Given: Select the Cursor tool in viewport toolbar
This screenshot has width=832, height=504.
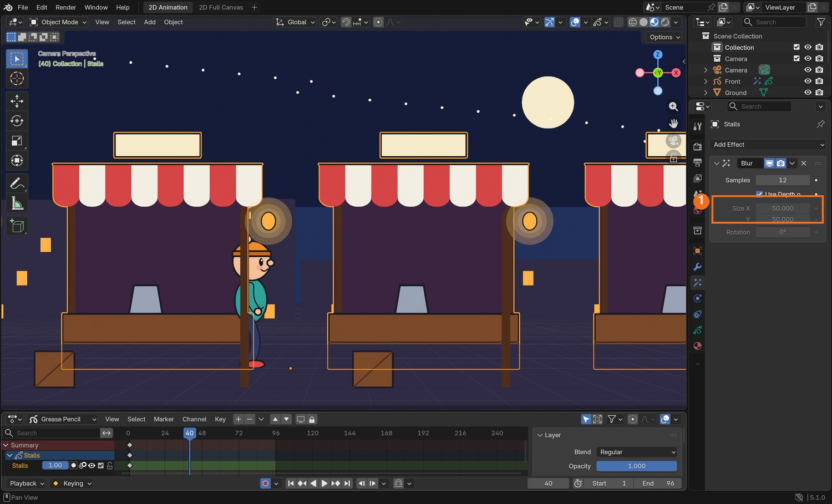Looking at the screenshot, I should (x=17, y=79).
